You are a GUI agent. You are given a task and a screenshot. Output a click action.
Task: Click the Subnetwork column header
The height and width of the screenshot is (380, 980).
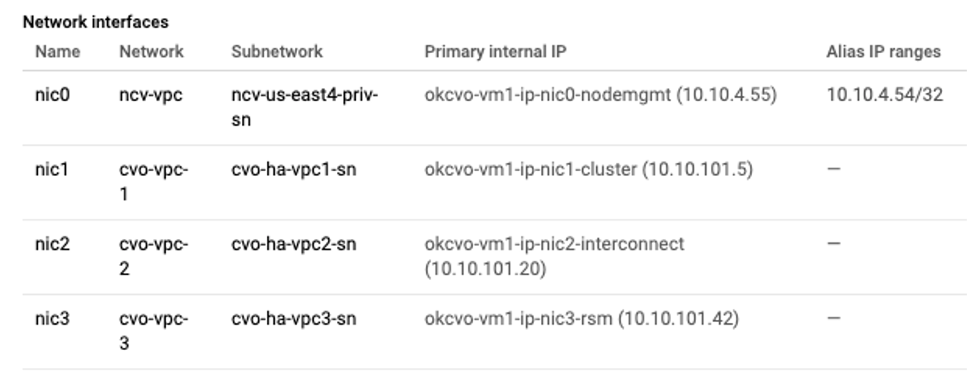(277, 52)
